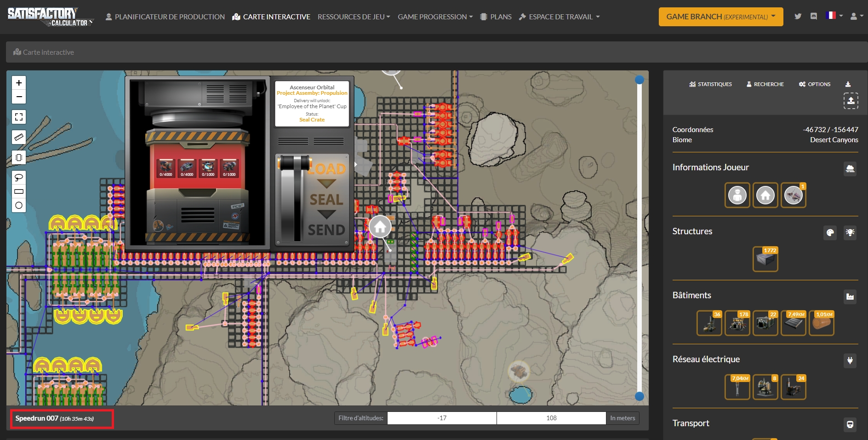Zoom in on the map

coord(19,83)
